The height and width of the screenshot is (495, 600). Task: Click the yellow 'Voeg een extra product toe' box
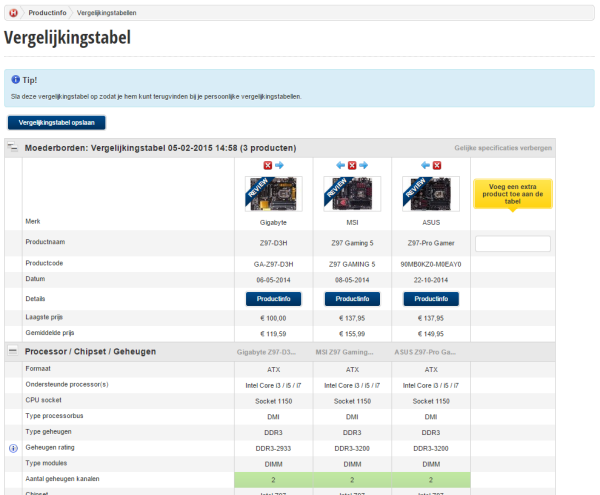[x=513, y=194]
